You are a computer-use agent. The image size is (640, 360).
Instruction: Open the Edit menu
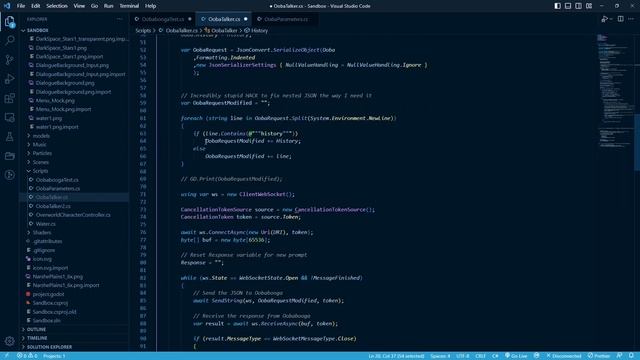tap(36, 6)
